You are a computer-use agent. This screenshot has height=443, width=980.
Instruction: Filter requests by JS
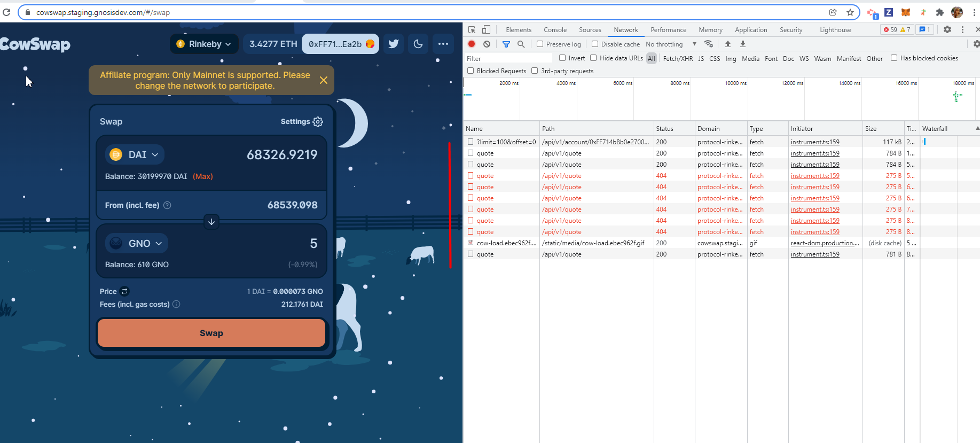click(701, 58)
